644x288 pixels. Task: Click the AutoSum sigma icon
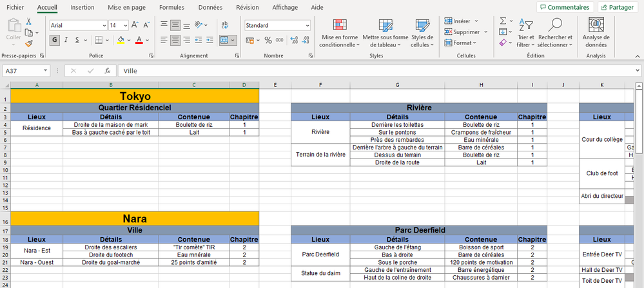(x=503, y=21)
